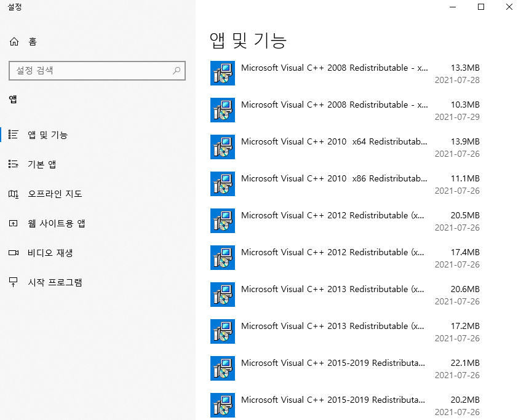
Task: Click the 설정 window title
Action: coord(15,7)
